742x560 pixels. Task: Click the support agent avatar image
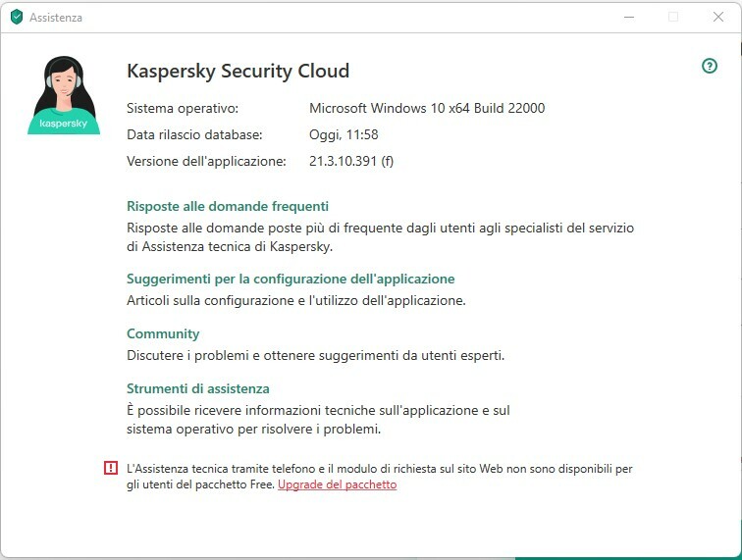[x=64, y=95]
